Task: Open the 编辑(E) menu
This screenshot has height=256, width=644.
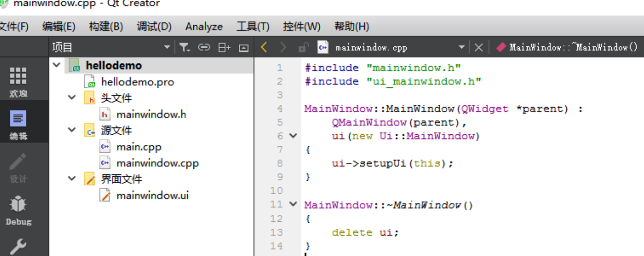Action: tap(59, 26)
